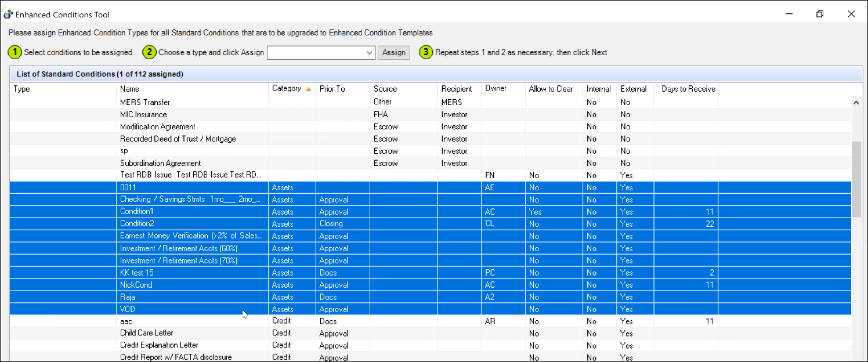Select the 0011 condition row
The width and height of the screenshot is (868, 362).
click(x=431, y=187)
